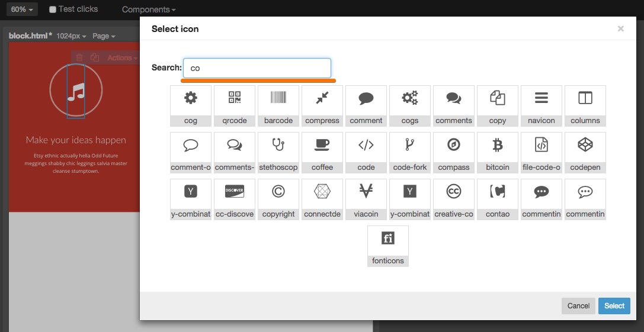Select the viacoin icon
Image resolution: width=644 pixels, height=332 pixels.
coord(366,199)
